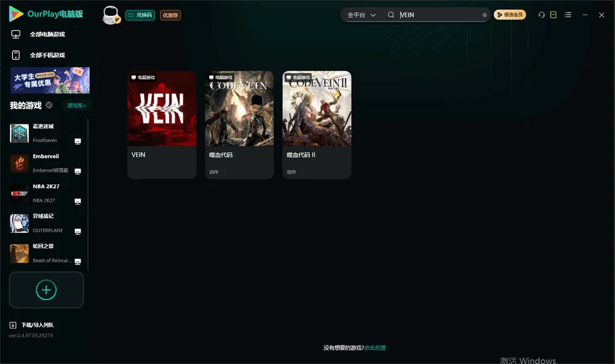Screen dimensions: 615x364
Task: Open the 下载/导入列队 queue
Action: click(x=31, y=325)
